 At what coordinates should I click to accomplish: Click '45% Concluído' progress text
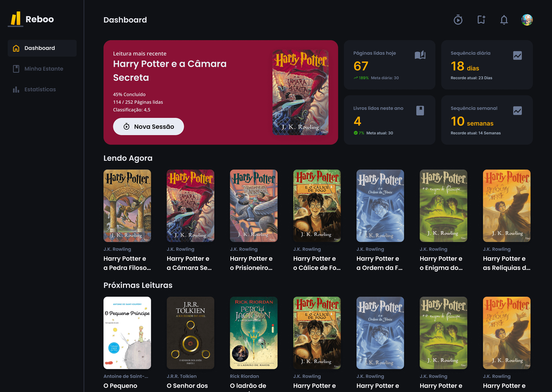(x=129, y=94)
